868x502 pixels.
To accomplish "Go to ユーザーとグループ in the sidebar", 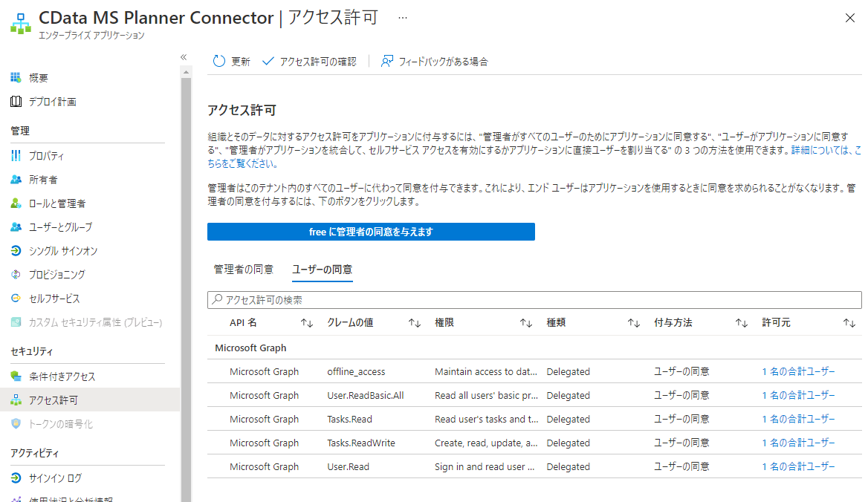I will (61, 227).
